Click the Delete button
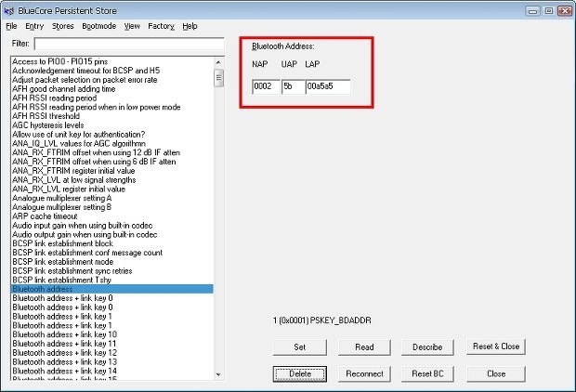This screenshot has height=392, width=576. pyautogui.click(x=300, y=374)
